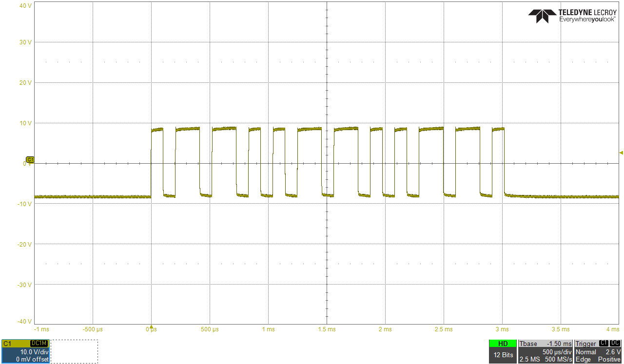Click the '500 MS/s' sample rate
This screenshot has height=364, width=624.
coord(558,359)
